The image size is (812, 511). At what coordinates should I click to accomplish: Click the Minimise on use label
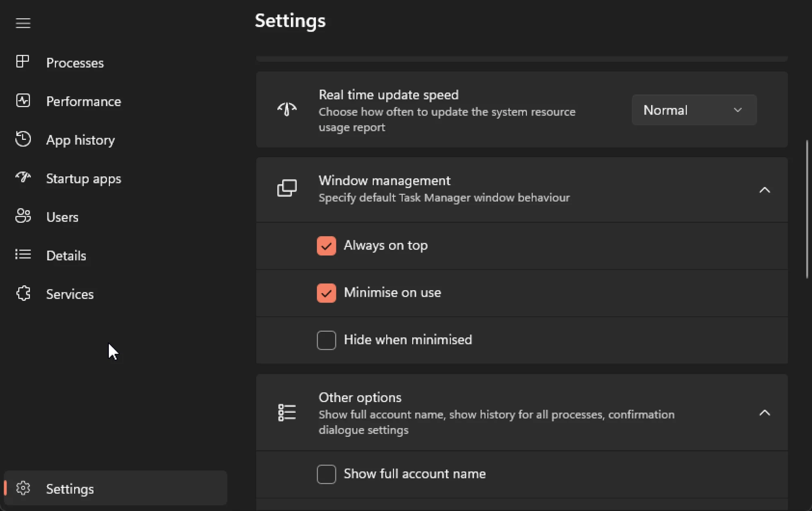(x=392, y=293)
